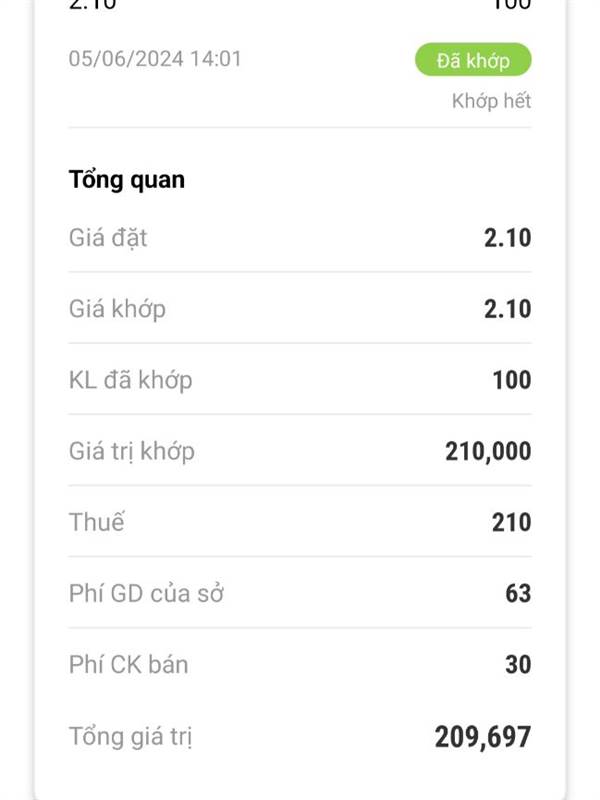
Task: Tap the green "Đã khớp" status badge
Action: click(x=473, y=60)
